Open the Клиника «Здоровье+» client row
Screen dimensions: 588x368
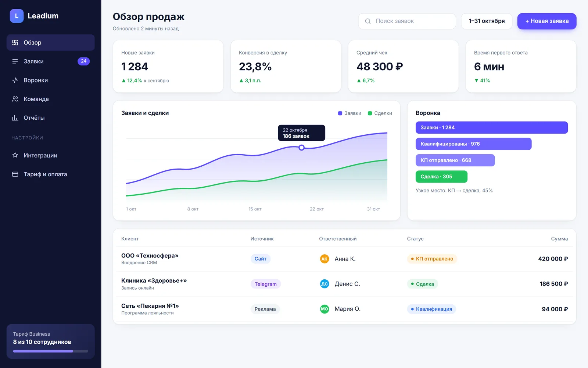coord(344,284)
